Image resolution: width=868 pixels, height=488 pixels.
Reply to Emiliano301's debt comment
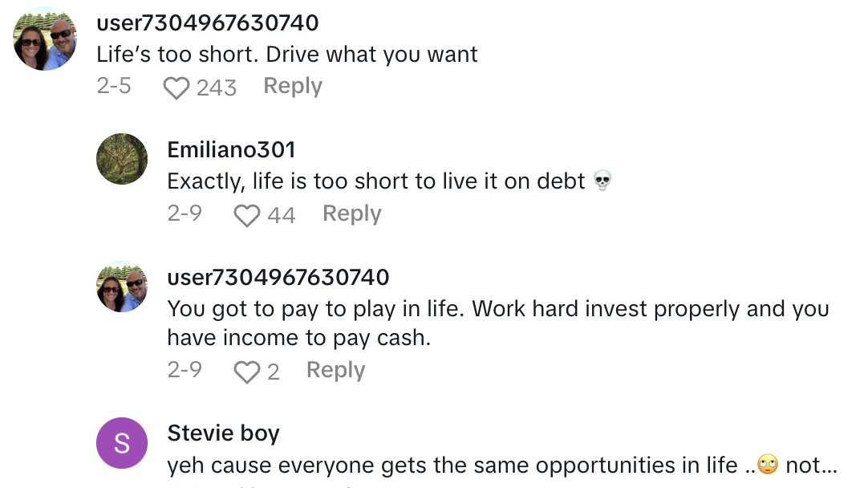click(x=351, y=213)
